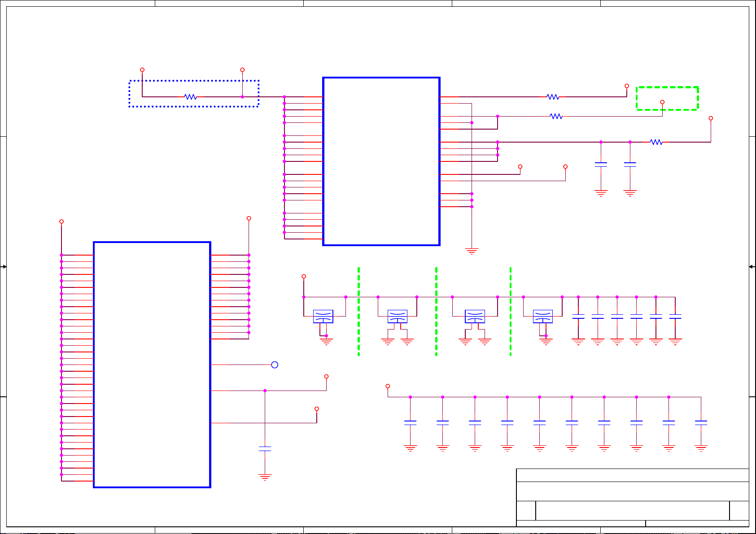
Task: Click the title block at the bottom right
Action: coord(633,498)
